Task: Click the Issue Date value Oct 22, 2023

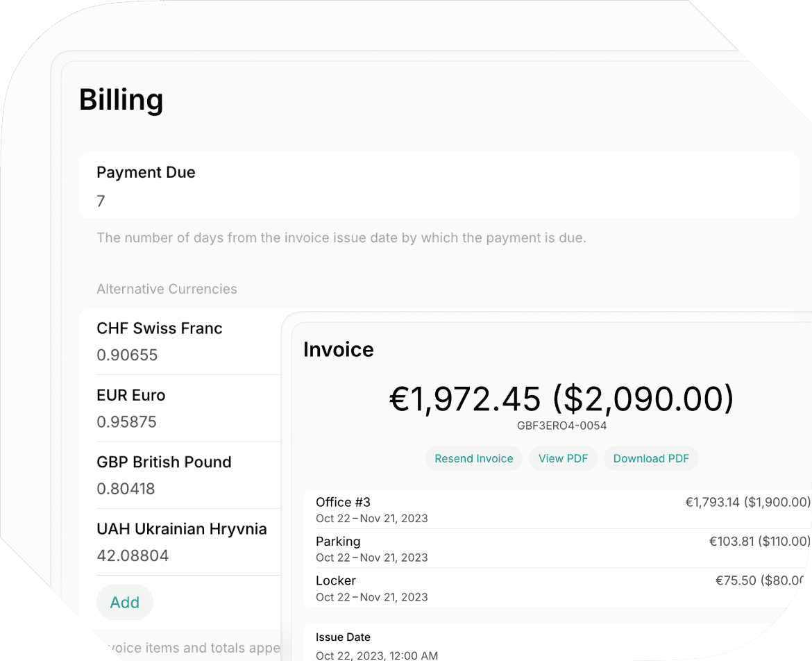Action: (377, 655)
